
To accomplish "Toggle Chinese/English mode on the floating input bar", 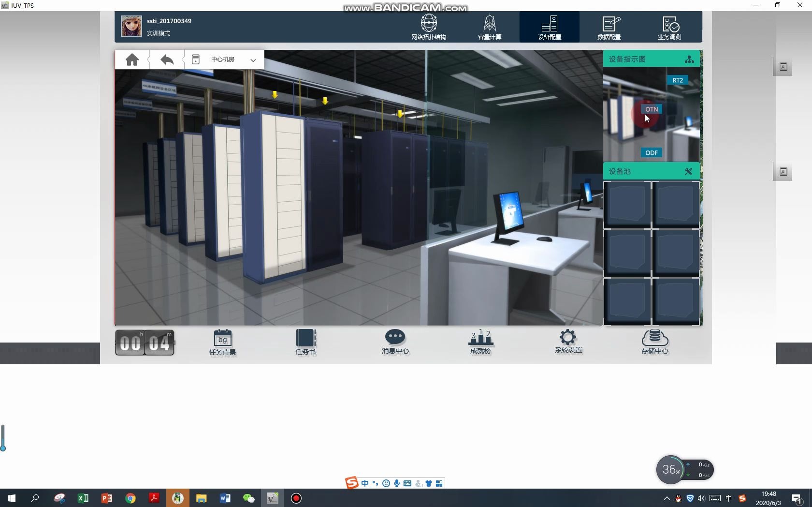I will [x=365, y=483].
